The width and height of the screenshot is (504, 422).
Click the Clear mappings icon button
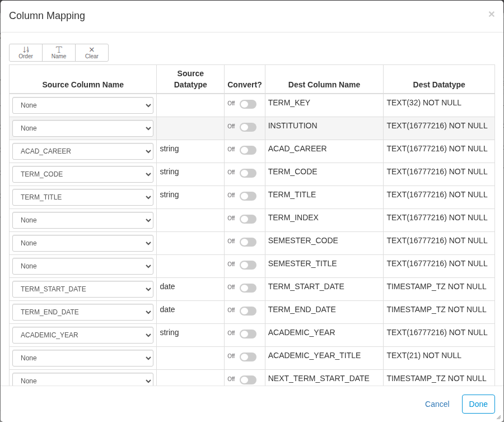92,53
